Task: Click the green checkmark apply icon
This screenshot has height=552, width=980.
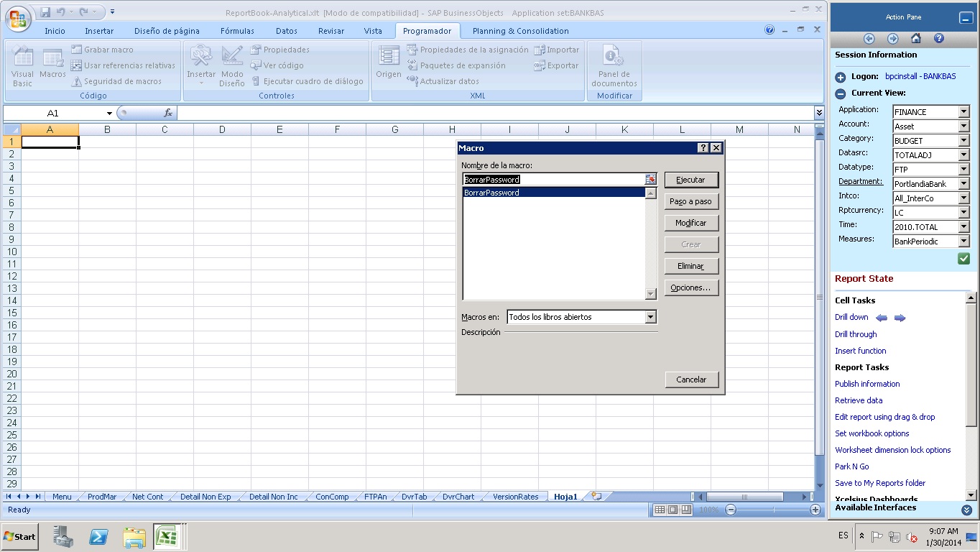Action: [963, 259]
